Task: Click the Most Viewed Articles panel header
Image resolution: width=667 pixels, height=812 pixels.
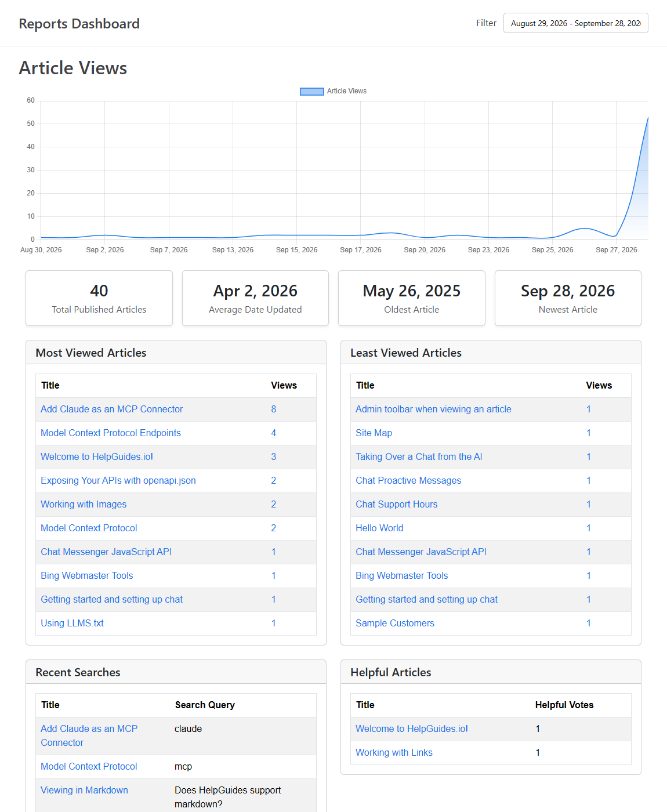Action: [x=176, y=353]
